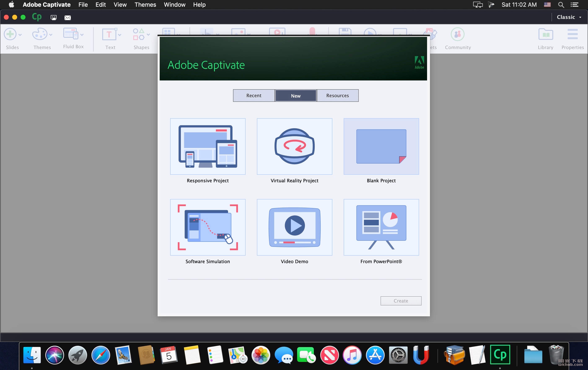Screen dimensions: 588x370
Task: Open System Preferences gear in Dock
Action: (398, 355)
